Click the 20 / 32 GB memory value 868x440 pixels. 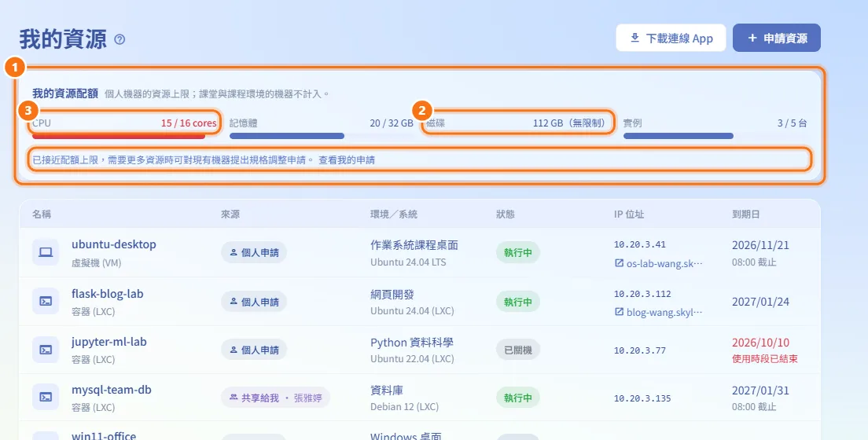pyautogui.click(x=392, y=123)
